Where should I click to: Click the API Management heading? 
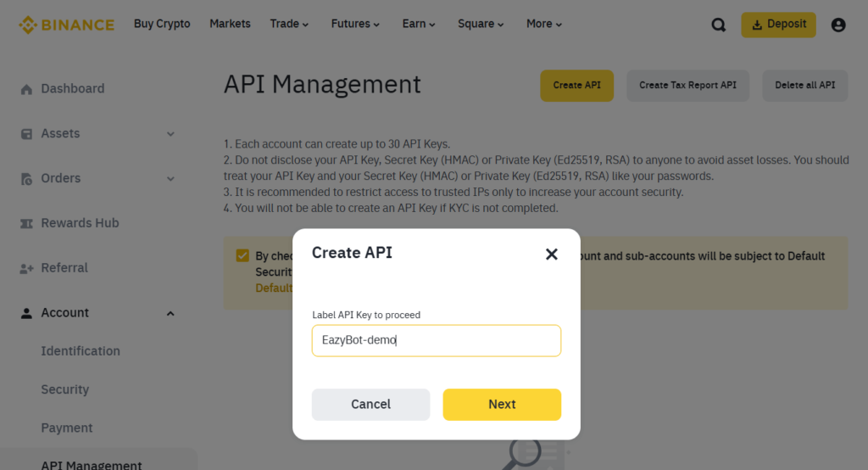click(x=322, y=84)
